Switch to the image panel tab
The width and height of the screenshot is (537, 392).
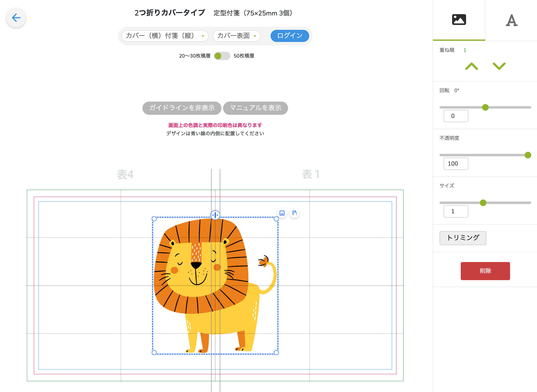(x=459, y=20)
